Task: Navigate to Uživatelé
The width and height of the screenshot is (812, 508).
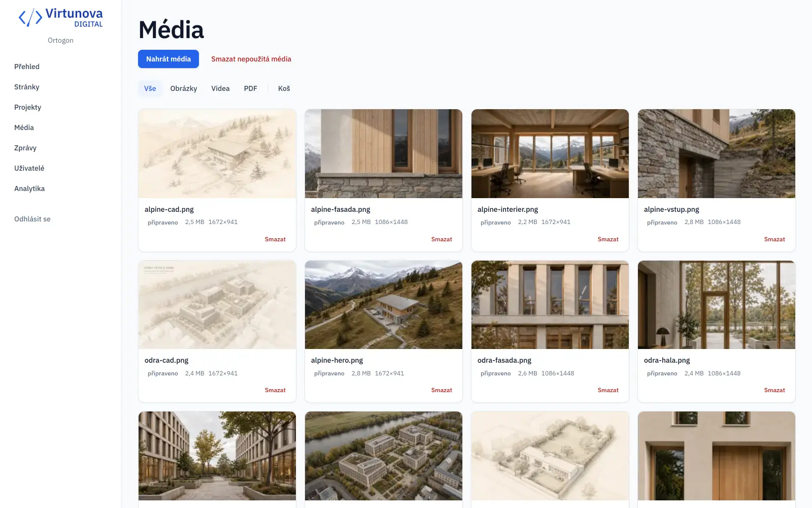Action: coord(29,168)
